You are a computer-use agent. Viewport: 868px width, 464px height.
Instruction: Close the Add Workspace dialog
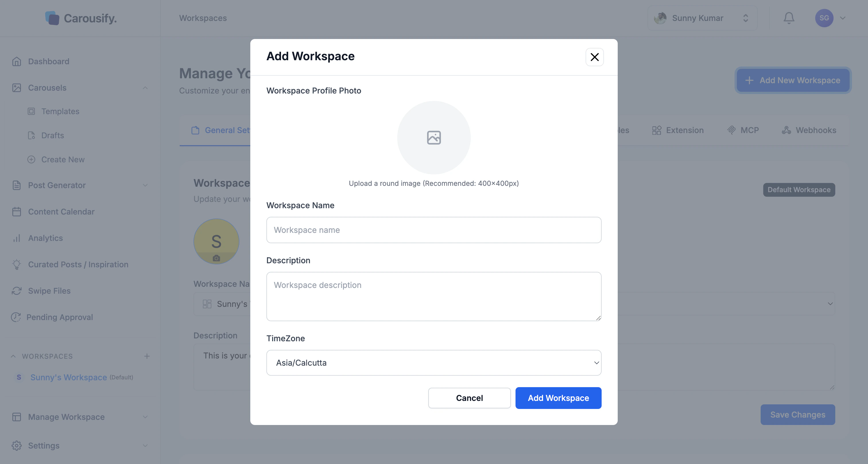594,57
